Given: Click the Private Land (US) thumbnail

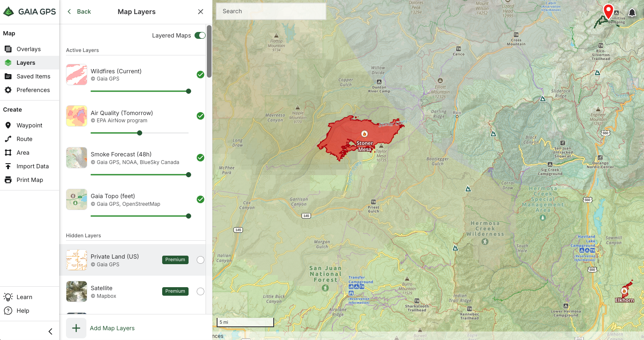Looking at the screenshot, I should (x=77, y=260).
